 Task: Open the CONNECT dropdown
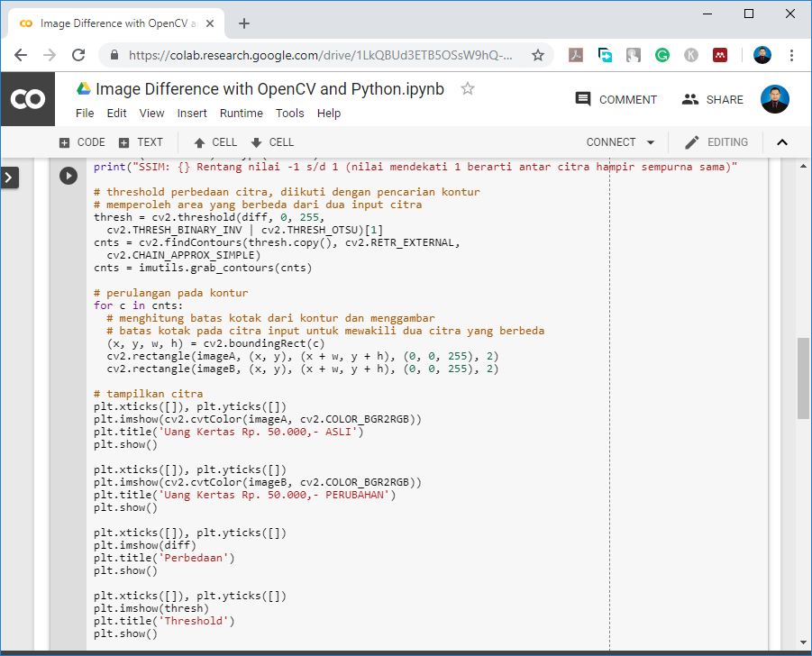click(x=619, y=141)
